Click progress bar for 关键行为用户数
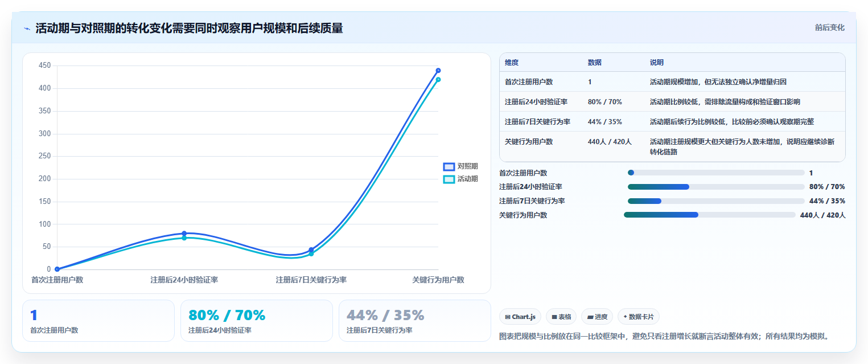Screen dimensions: 868x364 pos(710,215)
